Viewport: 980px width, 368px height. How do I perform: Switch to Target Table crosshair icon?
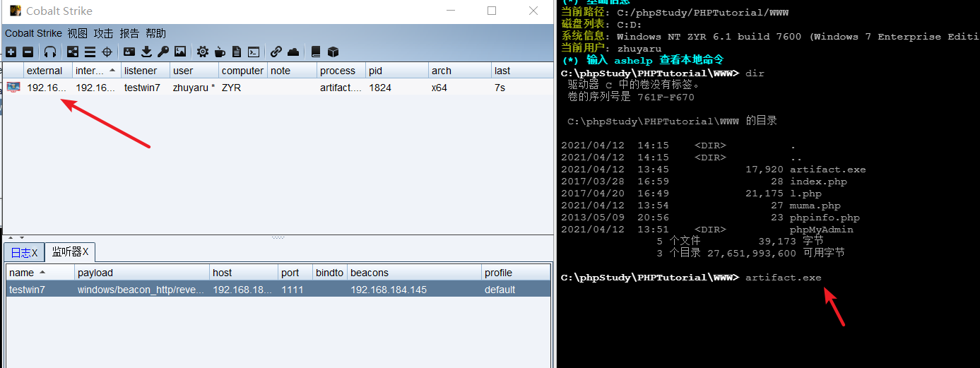pyautogui.click(x=107, y=52)
